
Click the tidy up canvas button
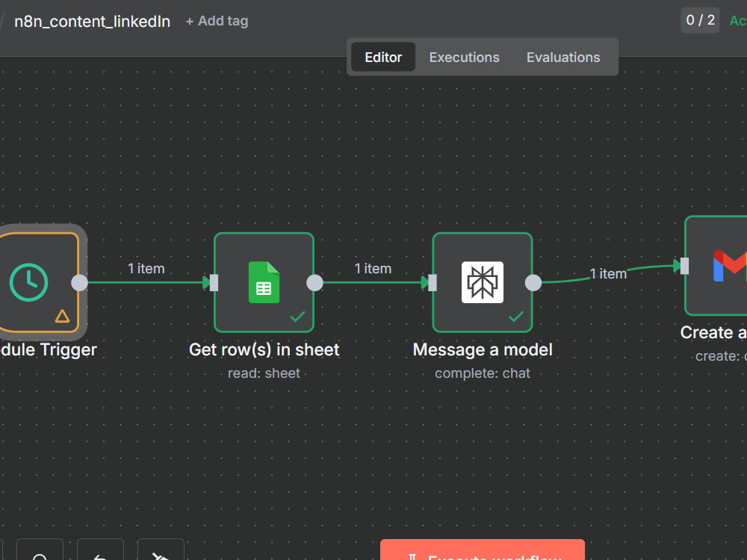(x=161, y=550)
